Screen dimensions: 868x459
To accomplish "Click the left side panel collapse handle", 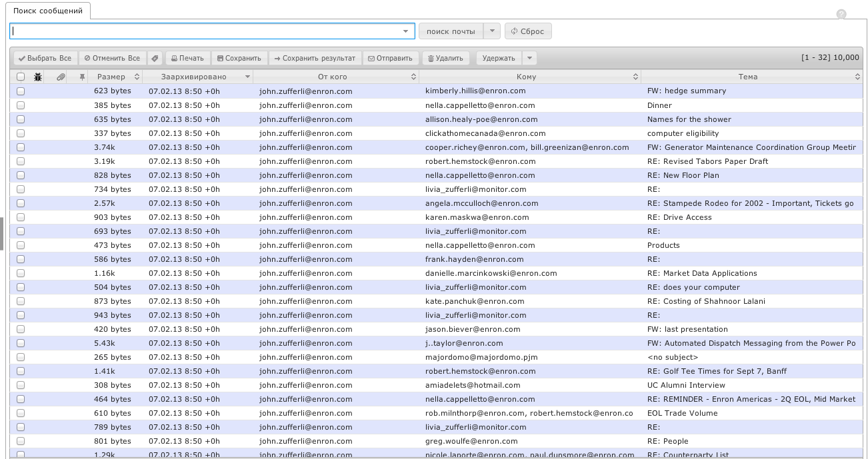I will [x=1, y=234].
